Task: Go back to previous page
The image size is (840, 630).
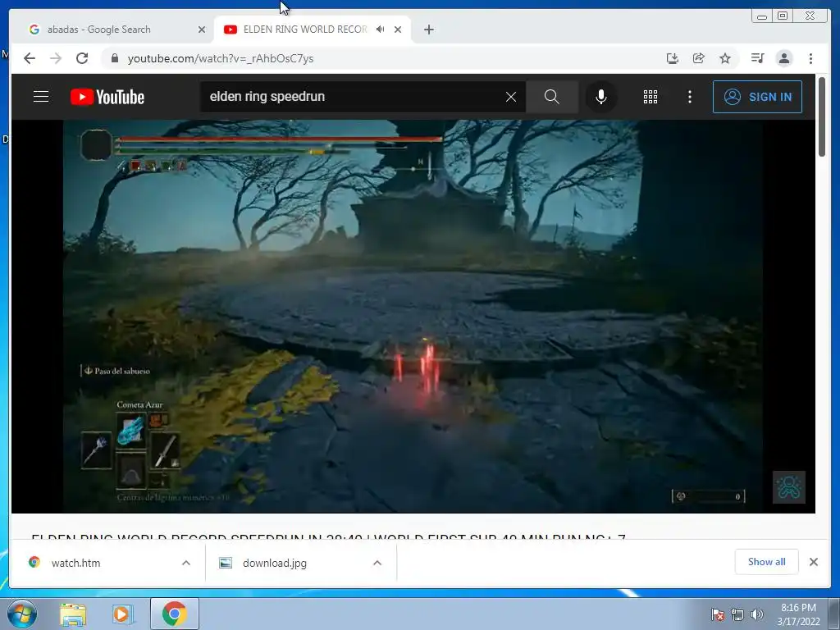Action: pos(30,58)
